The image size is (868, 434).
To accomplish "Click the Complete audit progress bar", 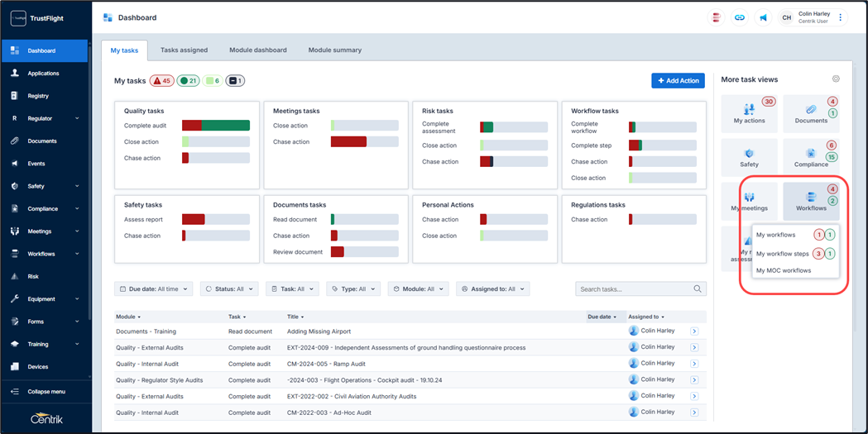I will (215, 126).
